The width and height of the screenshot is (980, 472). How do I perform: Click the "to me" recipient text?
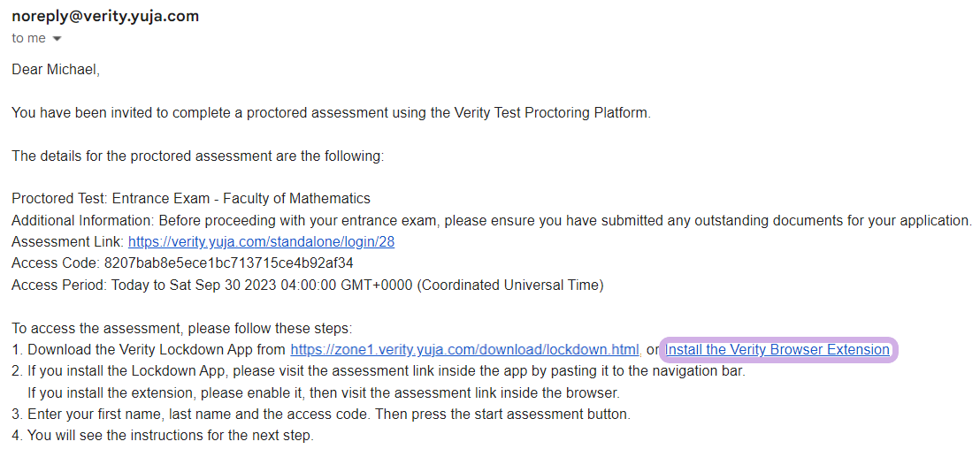(x=29, y=38)
